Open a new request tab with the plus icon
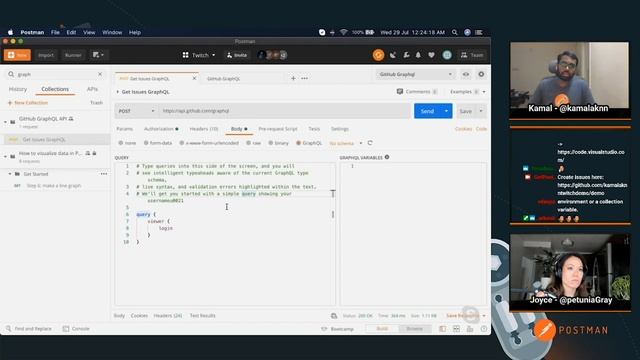Screen dimensions: 640x360 [293, 78]
